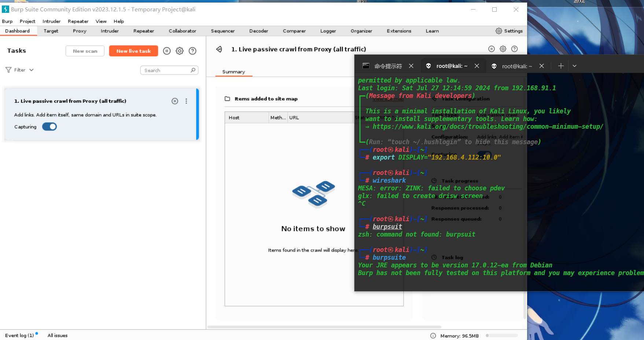The height and width of the screenshot is (340, 644).
Task: Click the Kali skull icon on active tab
Action: click(x=428, y=66)
